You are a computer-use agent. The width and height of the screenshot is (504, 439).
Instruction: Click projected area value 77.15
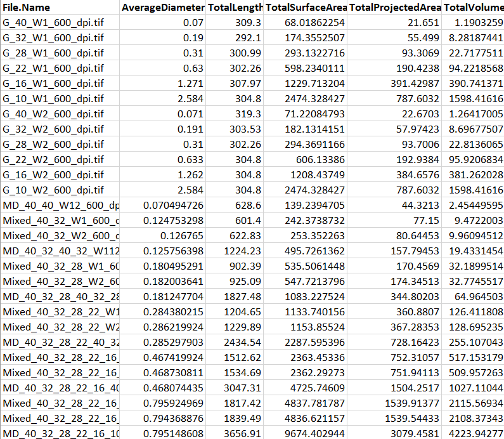point(394,220)
